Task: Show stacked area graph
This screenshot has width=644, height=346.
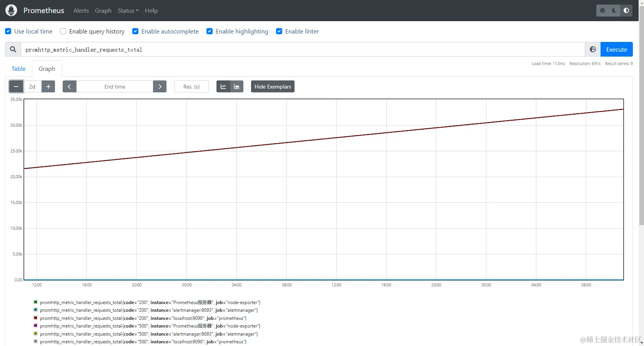Action: pos(237,87)
